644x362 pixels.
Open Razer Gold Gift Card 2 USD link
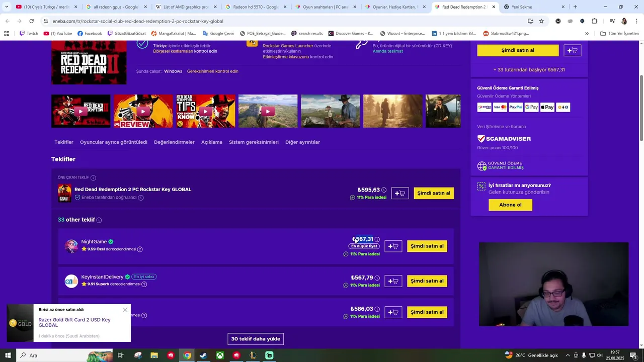pyautogui.click(x=74, y=322)
